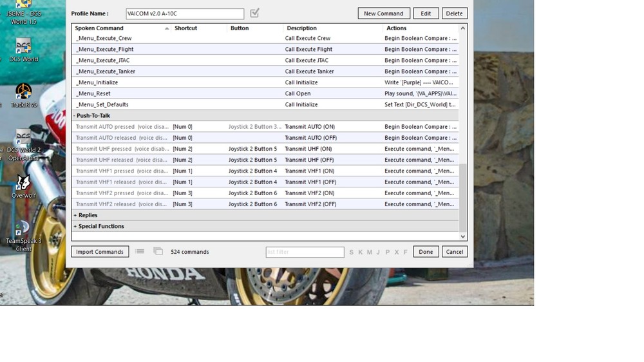Select the _Menu_Reset command row

(265, 93)
